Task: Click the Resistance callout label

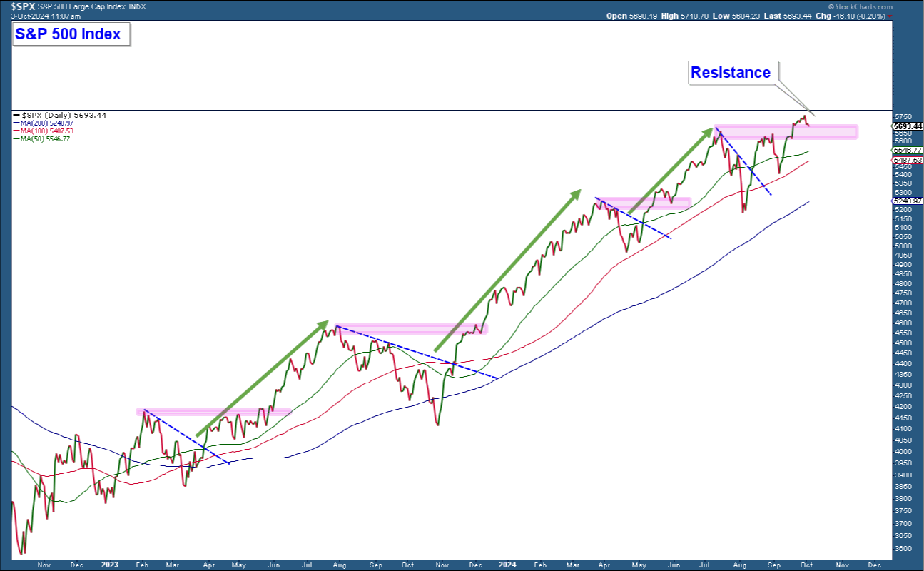Action: [x=732, y=73]
